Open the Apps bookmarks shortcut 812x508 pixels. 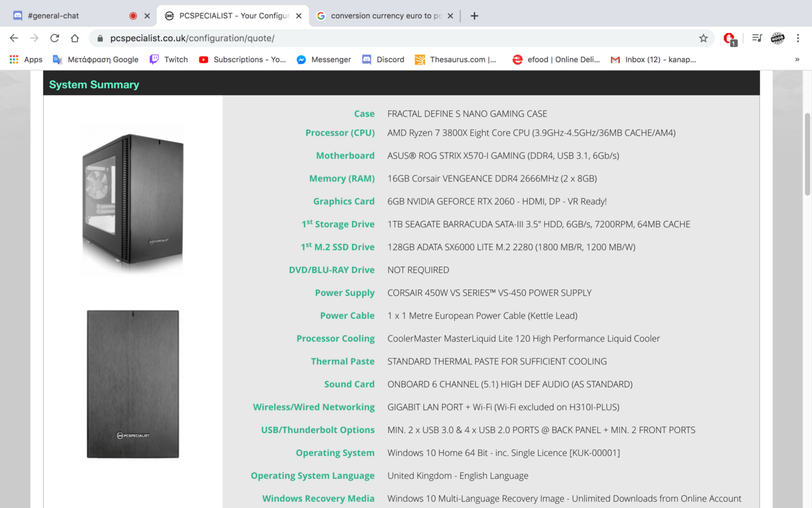coord(26,59)
